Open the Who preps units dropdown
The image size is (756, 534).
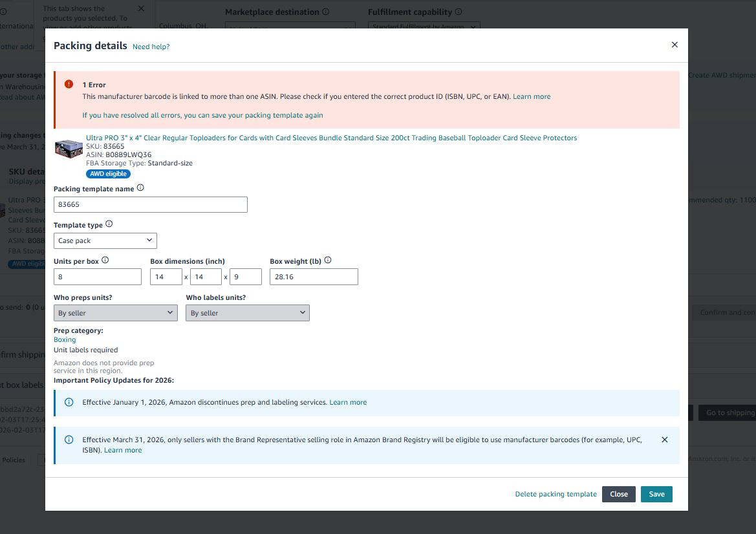[x=115, y=313]
